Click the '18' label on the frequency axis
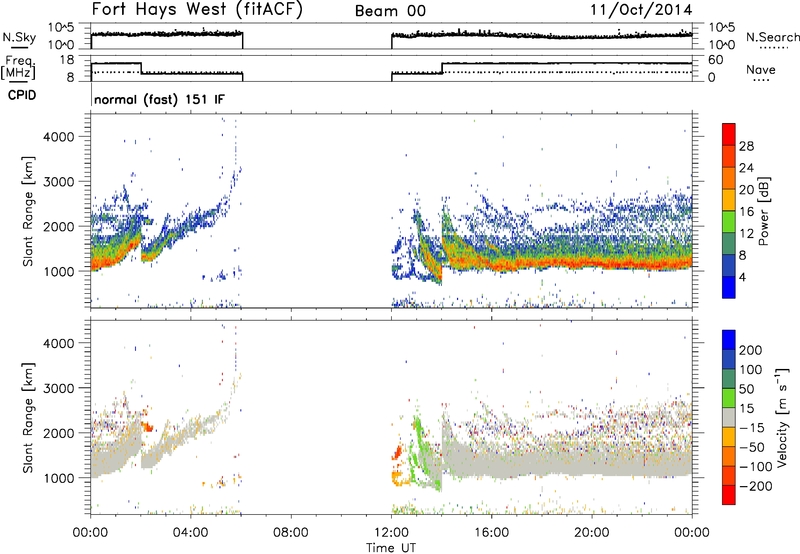Image resolution: width=800 pixels, height=554 pixels. point(67,60)
